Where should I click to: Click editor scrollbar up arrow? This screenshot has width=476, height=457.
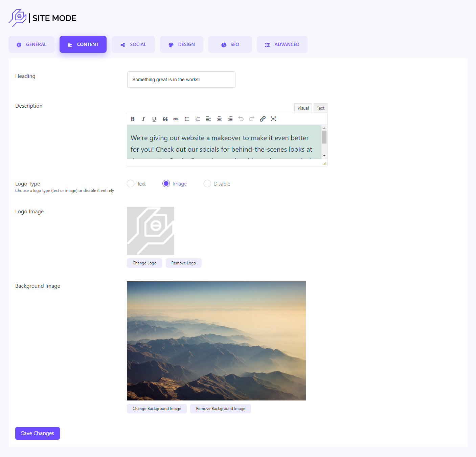pos(324,128)
